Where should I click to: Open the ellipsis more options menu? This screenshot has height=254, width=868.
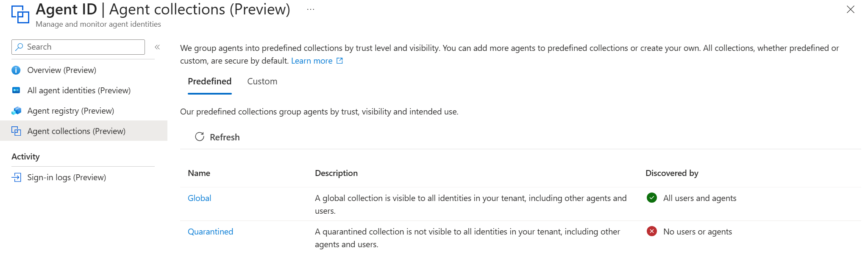click(311, 9)
